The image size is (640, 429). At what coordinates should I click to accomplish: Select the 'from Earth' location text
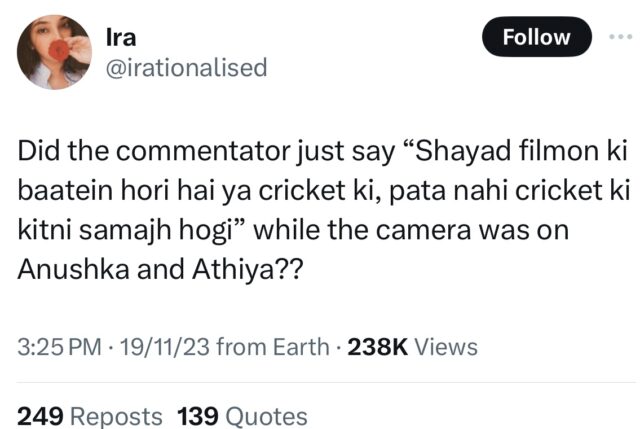(x=271, y=347)
